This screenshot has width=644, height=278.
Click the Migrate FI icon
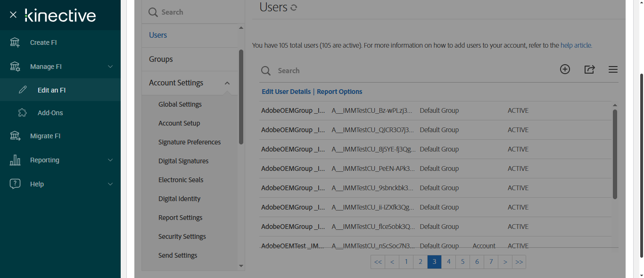(x=15, y=136)
